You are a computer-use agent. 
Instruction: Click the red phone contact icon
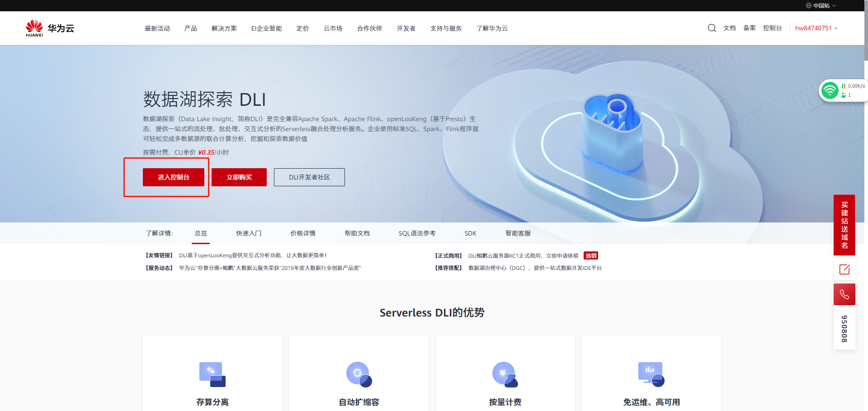[844, 294]
